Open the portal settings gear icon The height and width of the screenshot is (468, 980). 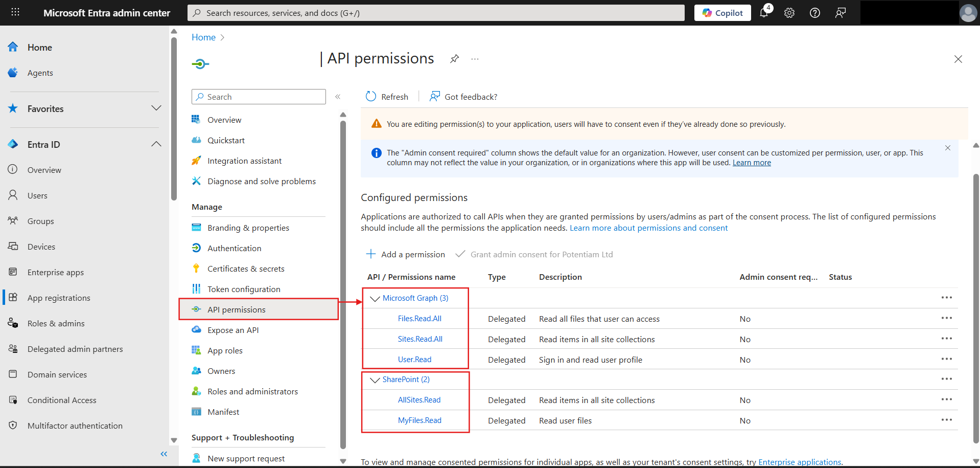(x=789, y=13)
